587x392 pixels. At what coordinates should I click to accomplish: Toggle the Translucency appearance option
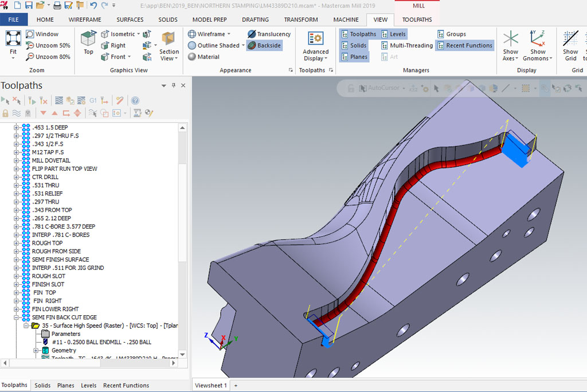coord(269,34)
